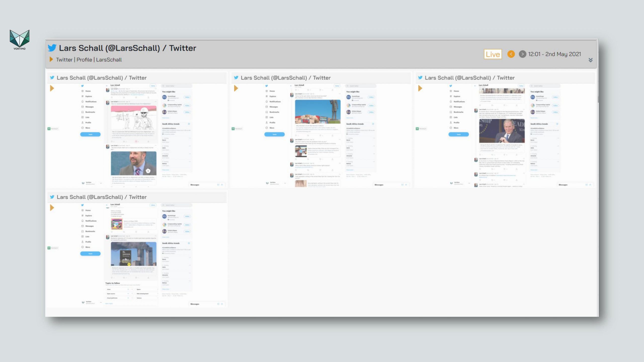Click the Vortimo logo
The height and width of the screenshot is (362, 644).
(19, 40)
